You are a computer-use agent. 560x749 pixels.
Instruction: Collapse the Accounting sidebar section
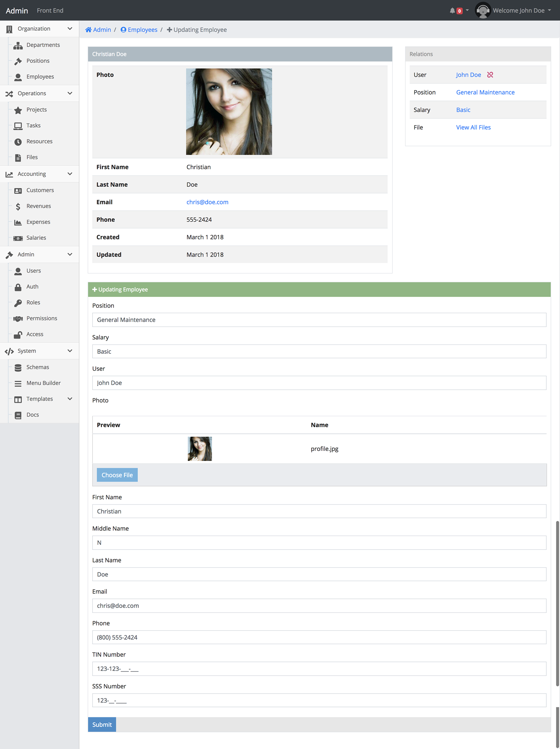(70, 174)
